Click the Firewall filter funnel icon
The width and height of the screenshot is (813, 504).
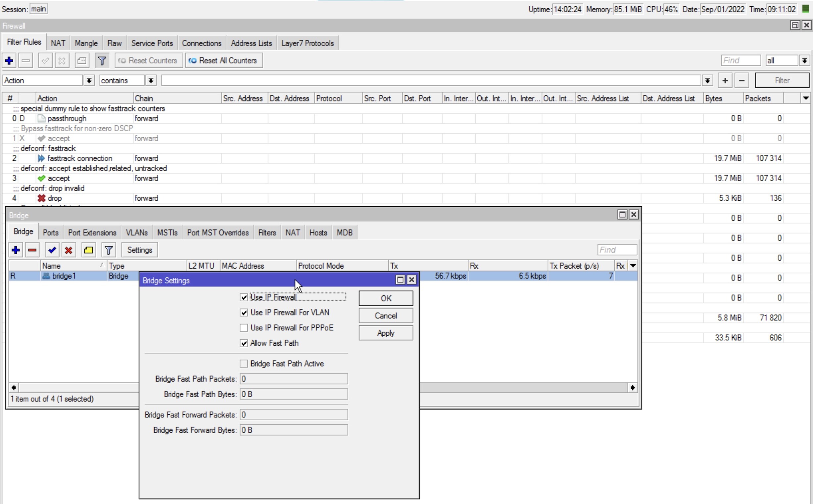pos(102,61)
